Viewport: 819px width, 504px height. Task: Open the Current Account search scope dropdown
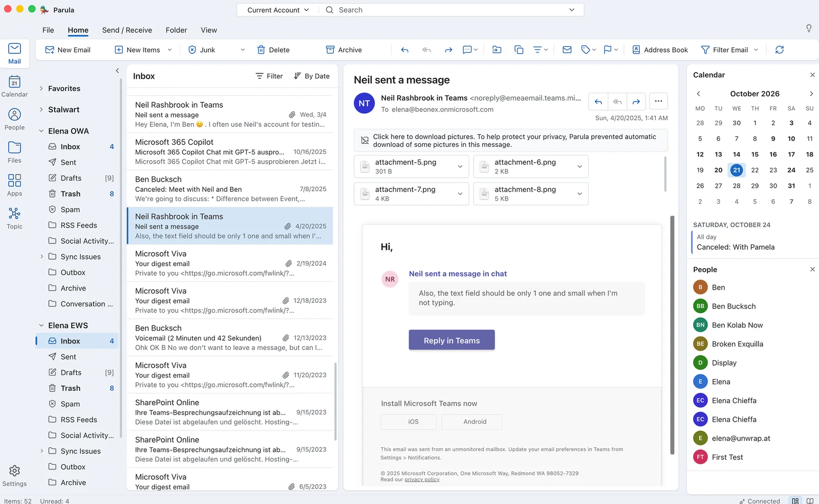click(278, 10)
